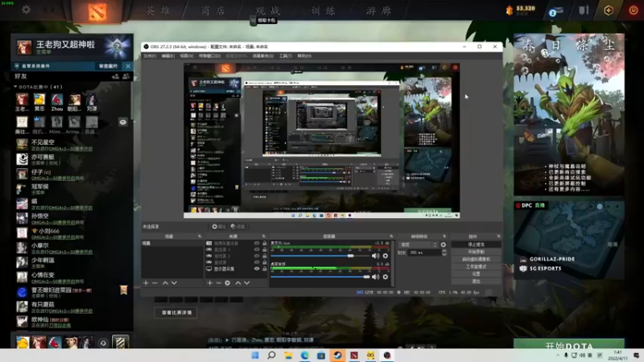644x362 pixels.
Task: Add a new scene with plus icon
Action: (146, 283)
